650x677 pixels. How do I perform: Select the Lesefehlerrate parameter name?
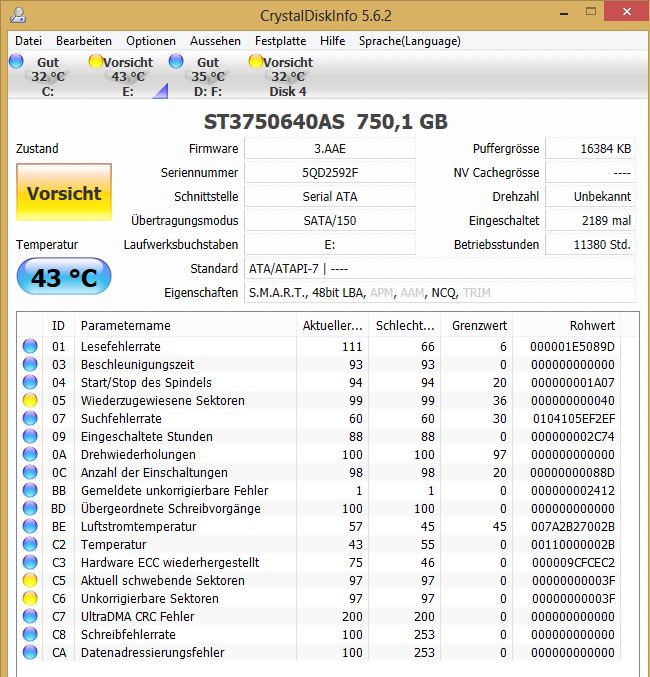point(120,346)
